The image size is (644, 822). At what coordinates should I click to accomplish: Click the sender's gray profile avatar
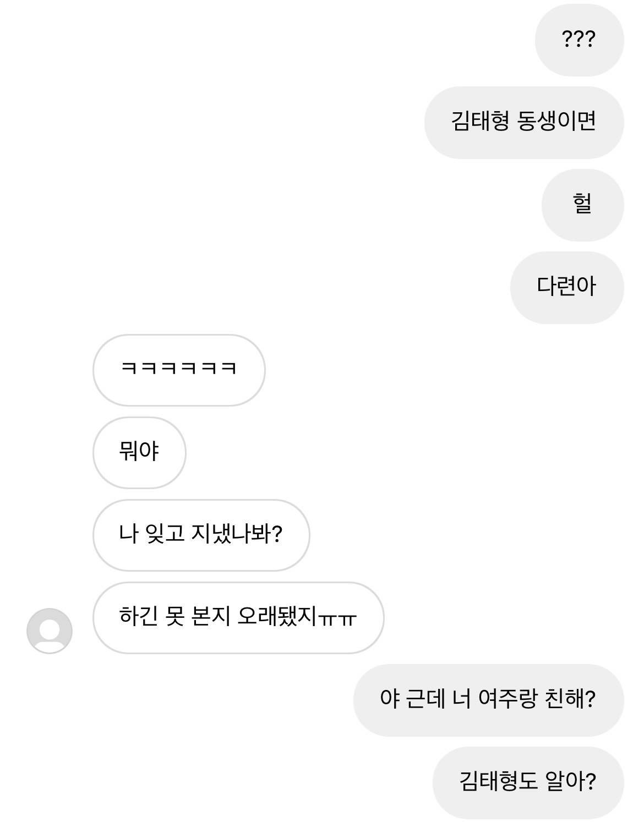click(x=50, y=631)
